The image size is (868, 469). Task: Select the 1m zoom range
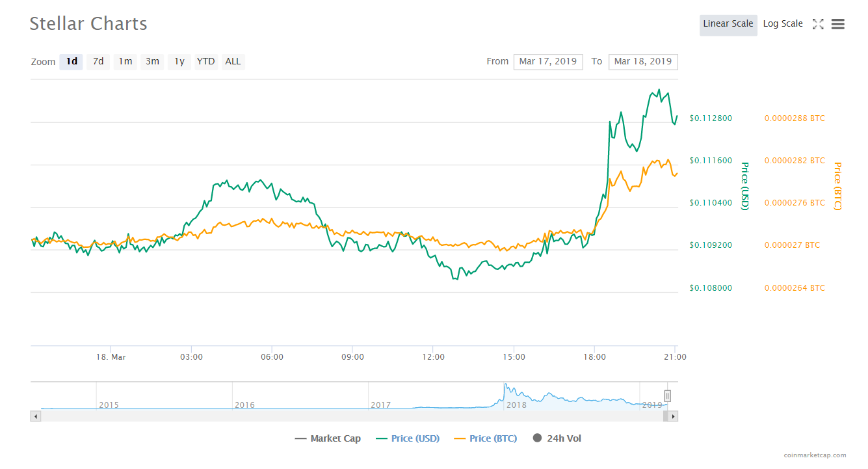click(x=125, y=61)
